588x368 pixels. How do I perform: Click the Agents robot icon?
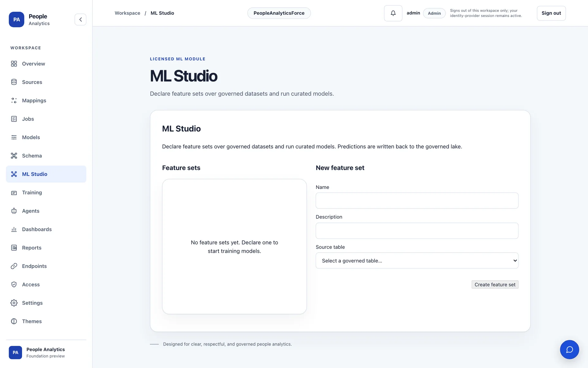[x=14, y=211]
